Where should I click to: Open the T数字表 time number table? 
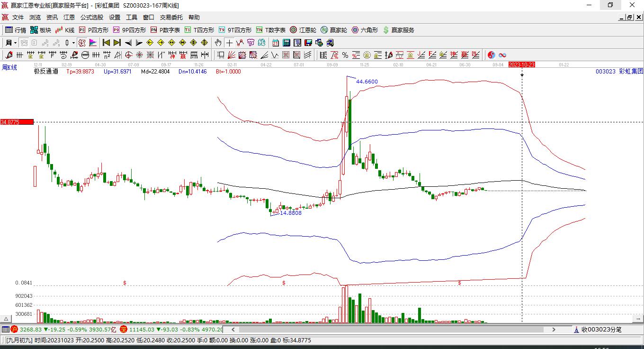click(271, 30)
